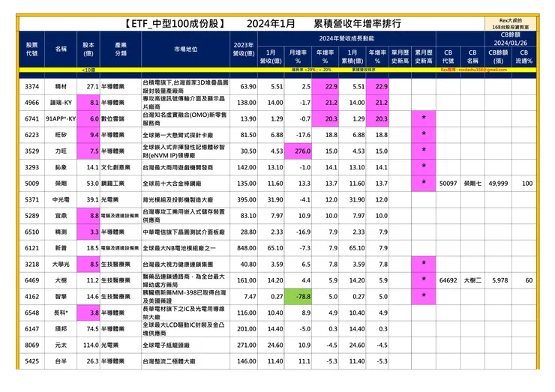Click the stock name 力旺

click(61, 151)
